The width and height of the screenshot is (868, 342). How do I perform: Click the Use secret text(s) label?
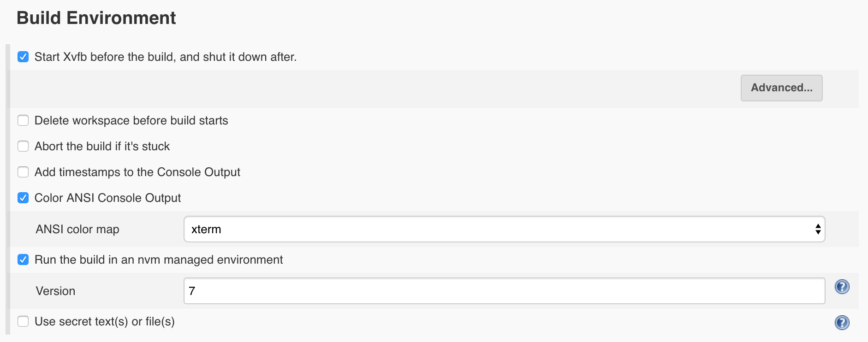105,321
